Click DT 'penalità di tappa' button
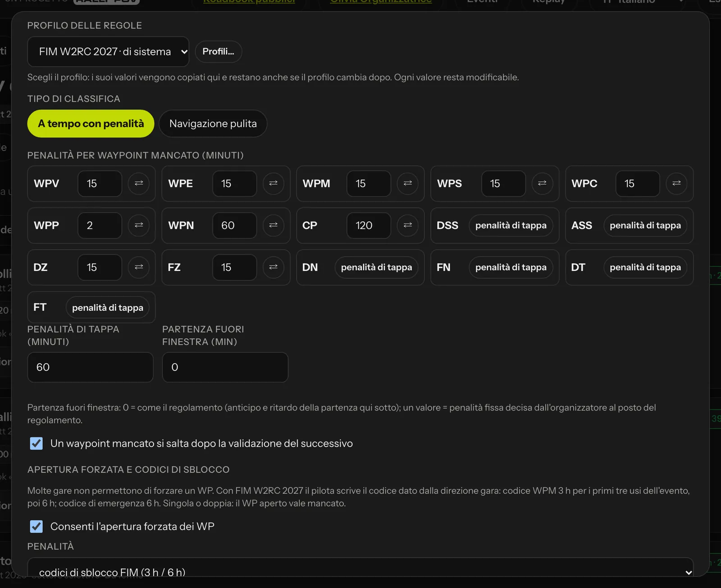The width and height of the screenshot is (721, 588). pos(645,267)
